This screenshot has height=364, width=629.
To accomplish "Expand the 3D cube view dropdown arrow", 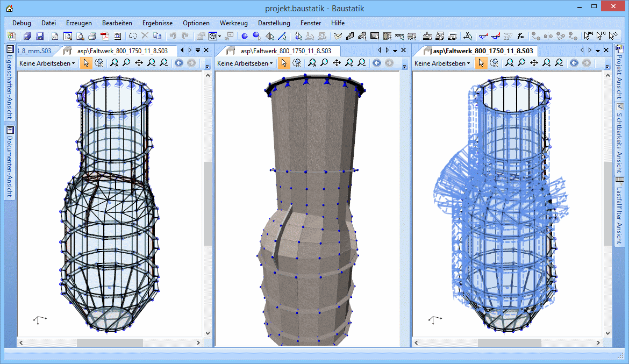I will pyautogui.click(x=220, y=37).
